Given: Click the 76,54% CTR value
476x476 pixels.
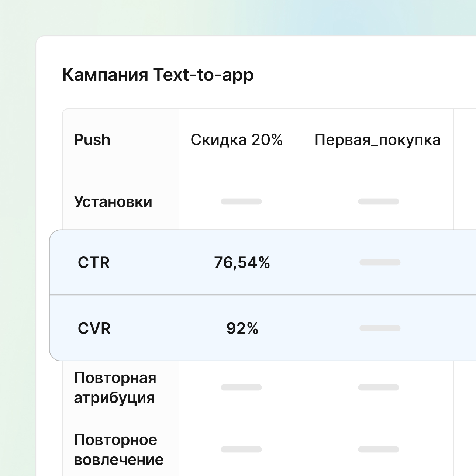Looking at the screenshot, I should (242, 263).
